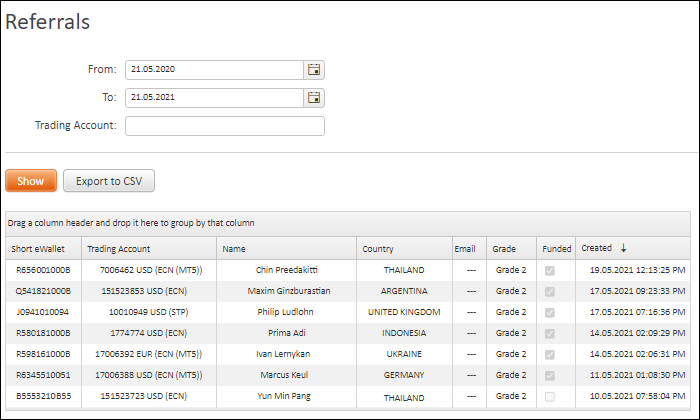
Task: Click the To date field 21.05.2021
Action: click(214, 98)
